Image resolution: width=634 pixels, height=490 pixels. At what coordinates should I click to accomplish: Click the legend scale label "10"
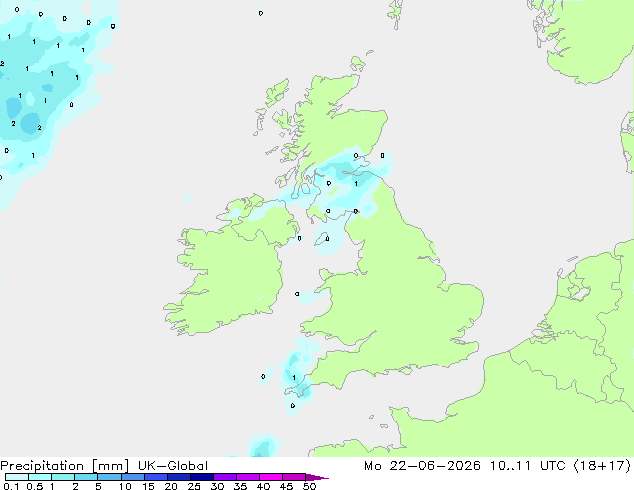click(x=125, y=486)
